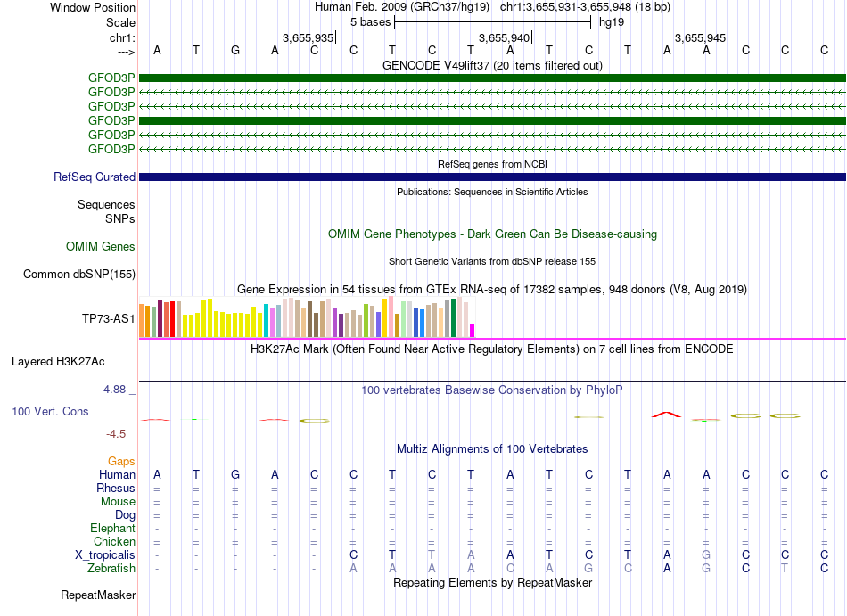Open 'Repeating Elements by RepeatMasker' track title
Screen dimensions: 847x616
492,583
